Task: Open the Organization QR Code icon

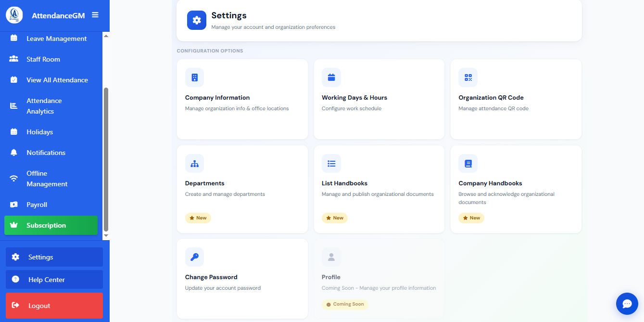Action: [x=468, y=77]
